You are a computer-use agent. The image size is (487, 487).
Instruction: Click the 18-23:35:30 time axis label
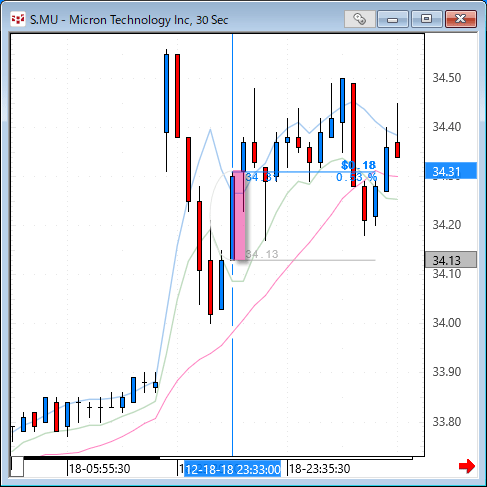pyautogui.click(x=320, y=469)
